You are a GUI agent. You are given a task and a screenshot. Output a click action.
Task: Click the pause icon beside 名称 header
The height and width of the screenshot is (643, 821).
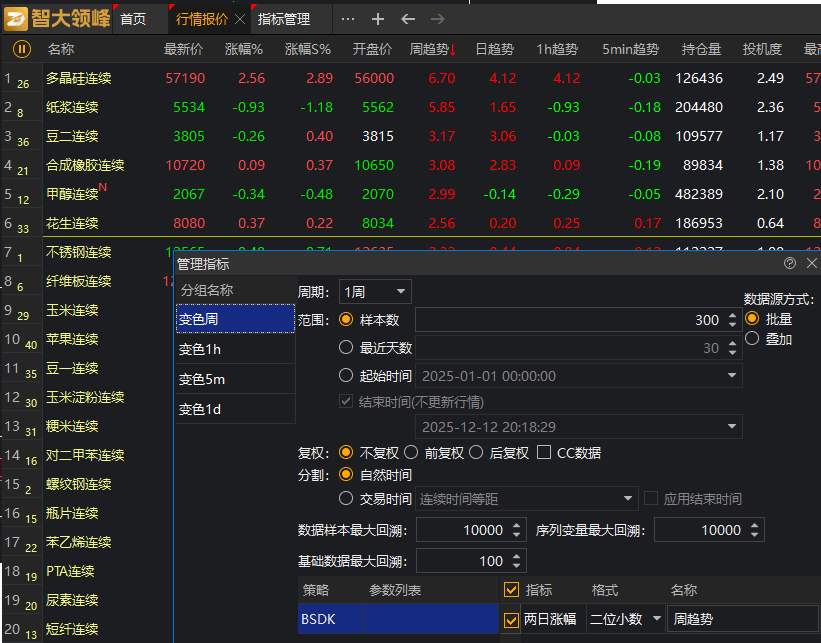(22, 49)
